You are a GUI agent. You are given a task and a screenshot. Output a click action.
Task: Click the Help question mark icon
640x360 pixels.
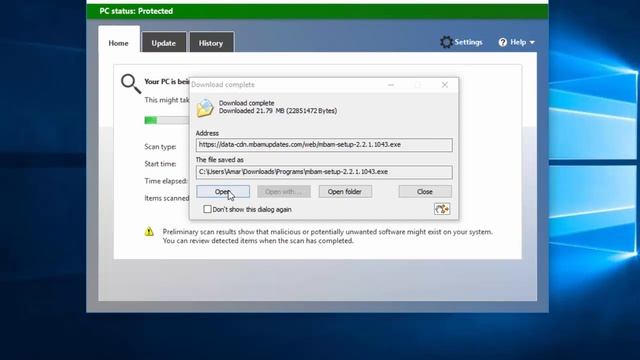502,42
